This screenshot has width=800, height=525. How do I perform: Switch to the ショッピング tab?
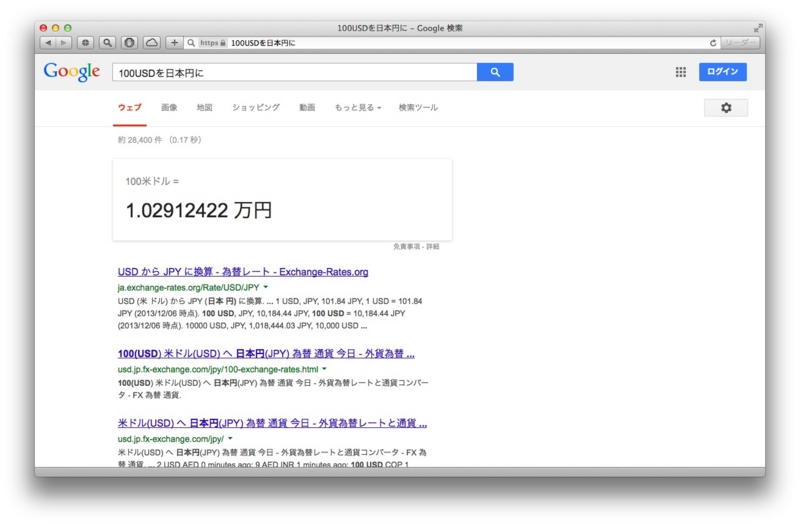pos(256,108)
